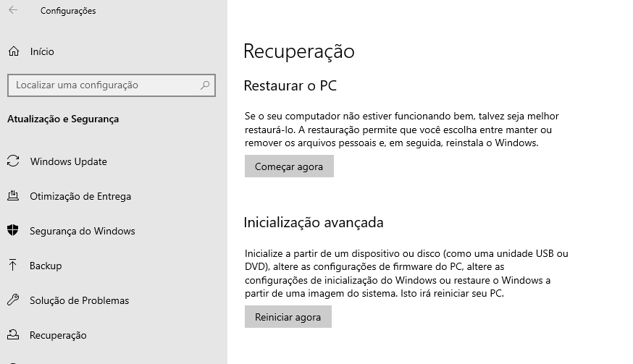Focus the Localizar uma configuração field

(112, 85)
